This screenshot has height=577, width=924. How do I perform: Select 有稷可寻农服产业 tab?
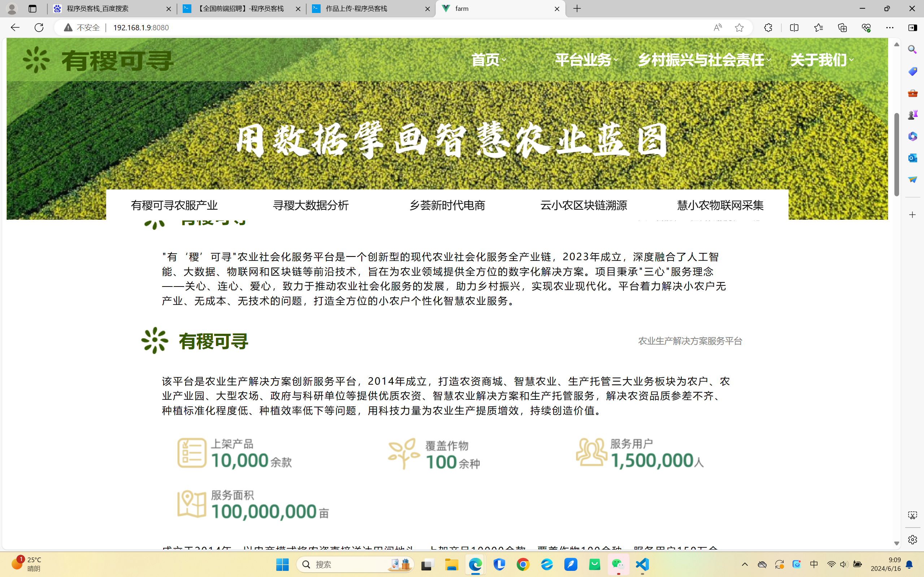[174, 205]
